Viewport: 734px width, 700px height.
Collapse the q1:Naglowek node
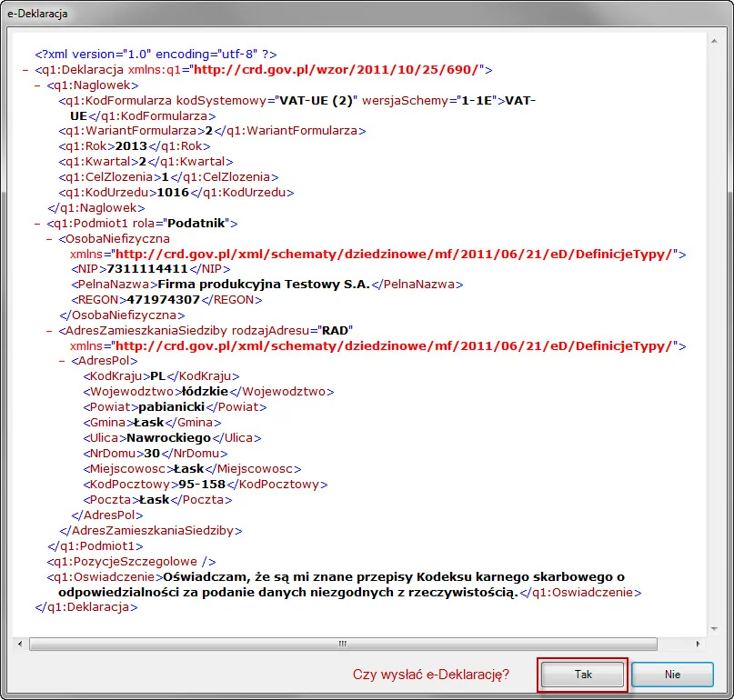click(37, 85)
